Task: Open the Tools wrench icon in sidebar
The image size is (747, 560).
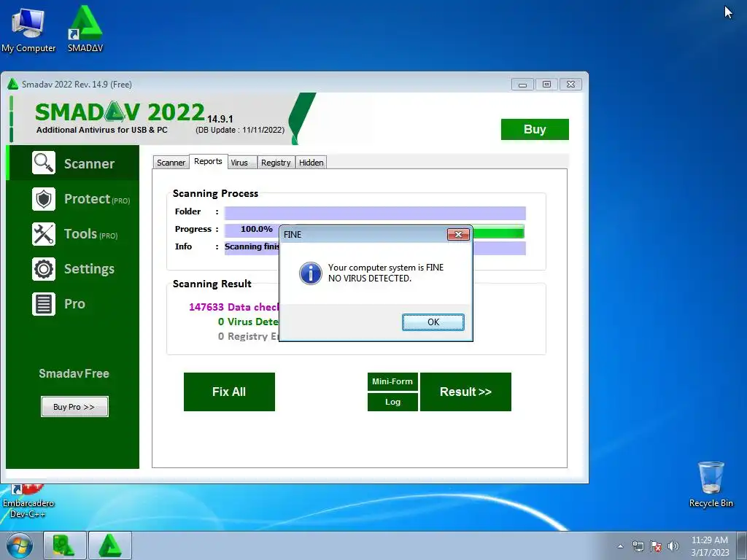Action: 44,234
